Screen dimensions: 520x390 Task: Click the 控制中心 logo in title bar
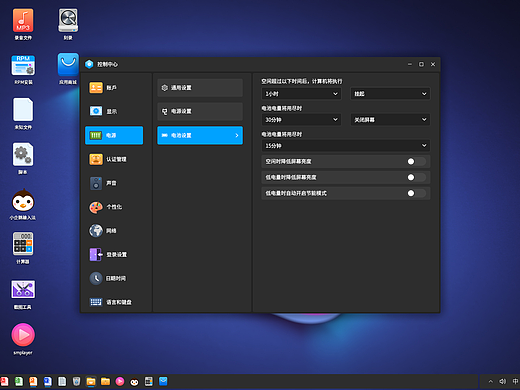tap(89, 64)
